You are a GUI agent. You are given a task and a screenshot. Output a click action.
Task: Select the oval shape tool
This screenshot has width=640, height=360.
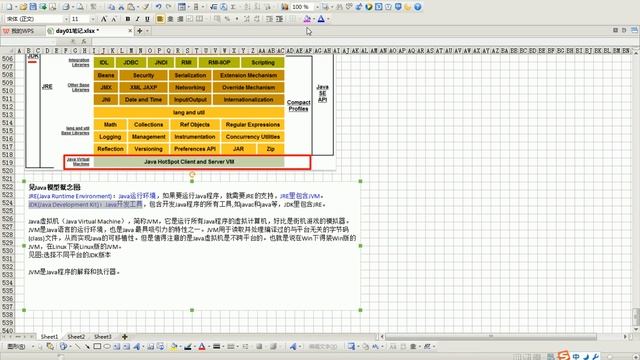[107, 347]
